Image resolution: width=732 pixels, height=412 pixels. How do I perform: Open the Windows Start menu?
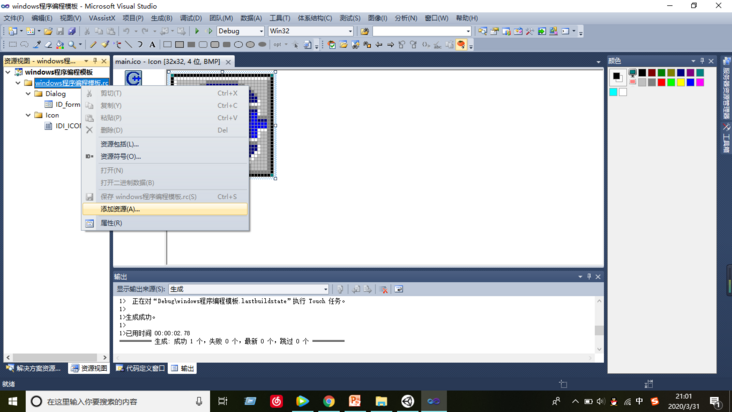[13, 401]
